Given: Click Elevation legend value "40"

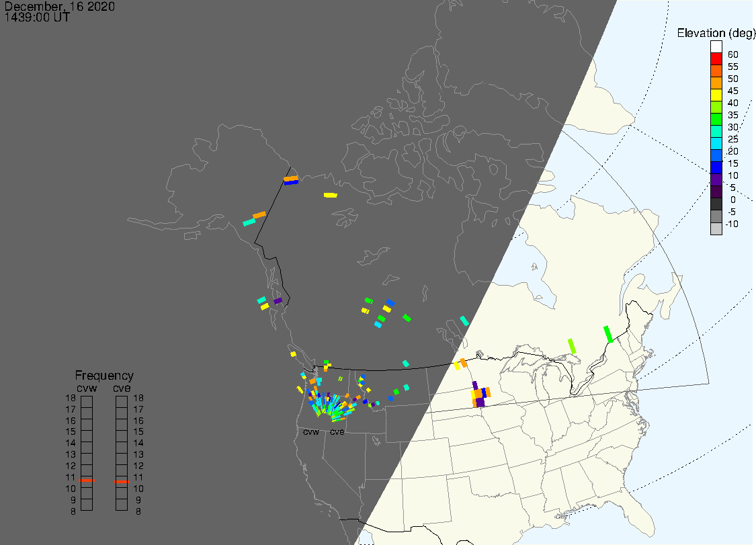Looking at the screenshot, I should click(x=733, y=103).
